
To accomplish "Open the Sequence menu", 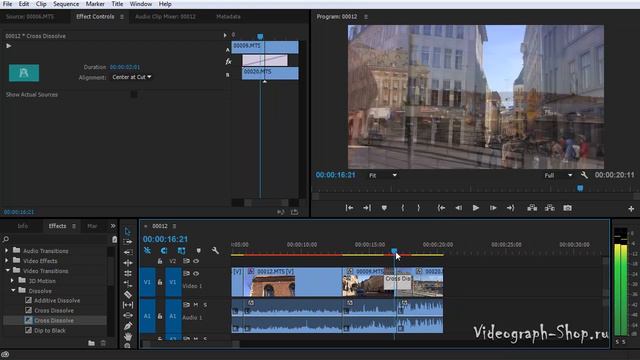I will 66,4.
